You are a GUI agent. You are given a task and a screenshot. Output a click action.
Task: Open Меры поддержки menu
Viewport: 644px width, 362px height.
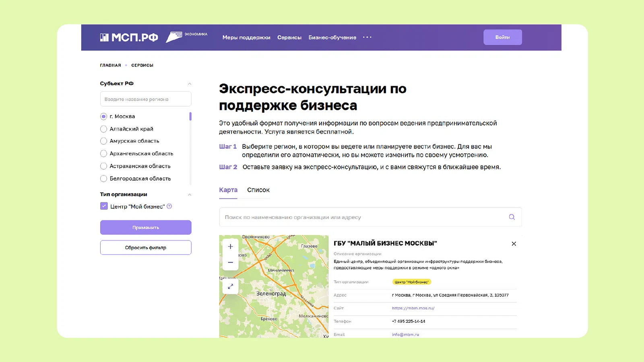pyautogui.click(x=246, y=37)
